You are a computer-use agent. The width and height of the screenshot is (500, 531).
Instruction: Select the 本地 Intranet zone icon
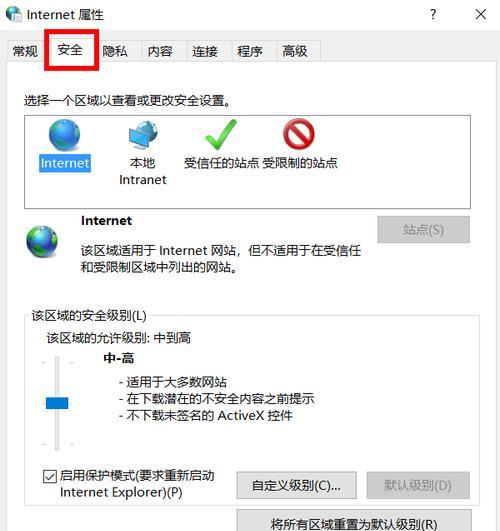tap(143, 135)
